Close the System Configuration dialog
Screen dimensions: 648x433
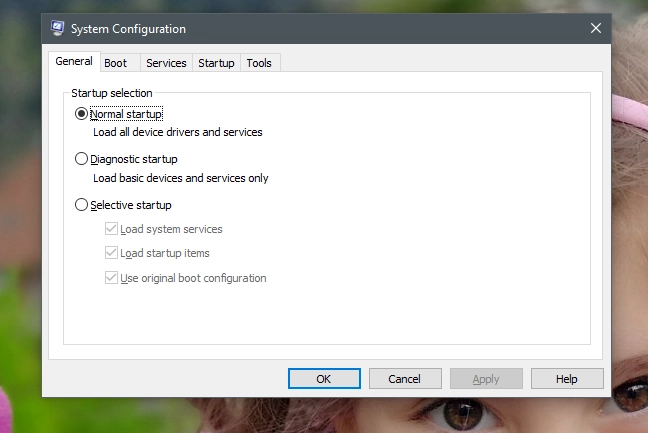point(596,28)
